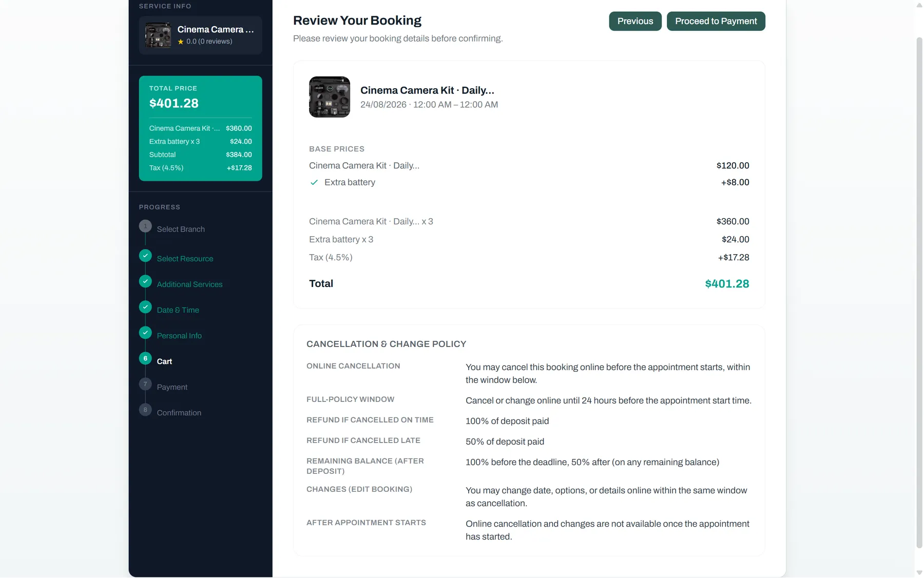This screenshot has width=924, height=578.
Task: Click the step 1 Select Branch badge
Action: 145,226
